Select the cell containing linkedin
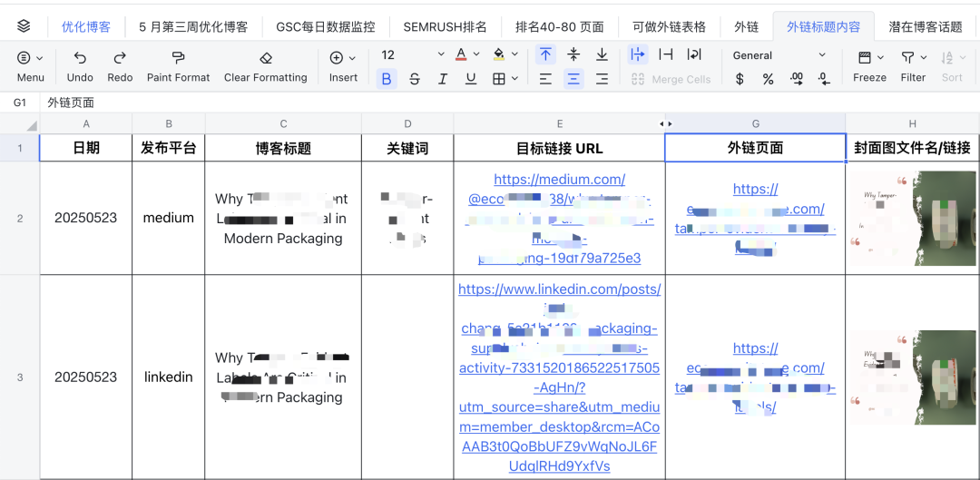The width and height of the screenshot is (980, 480). (x=168, y=377)
